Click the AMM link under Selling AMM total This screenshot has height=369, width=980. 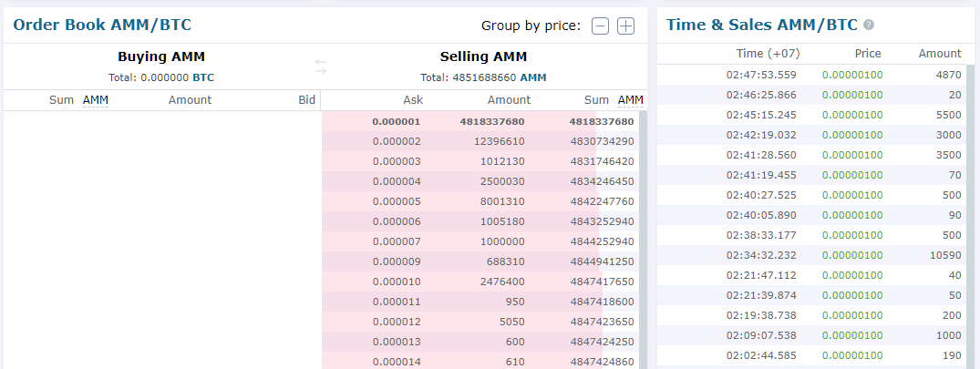(x=533, y=78)
